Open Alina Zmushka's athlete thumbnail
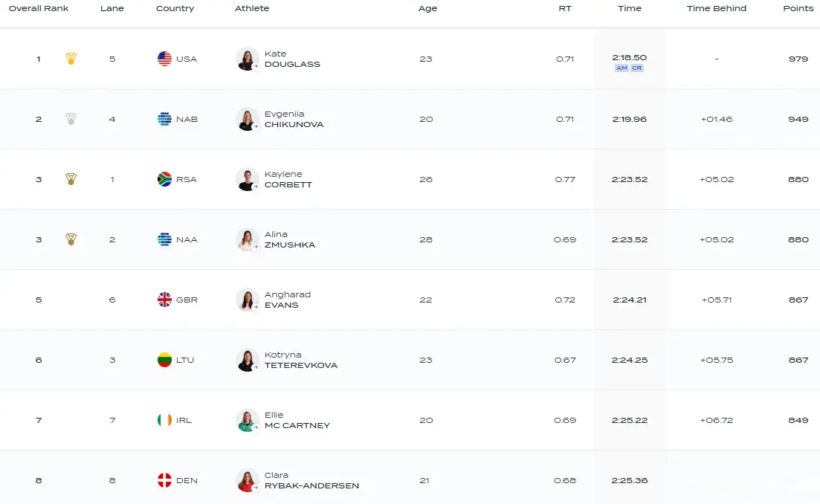820x504 pixels. click(x=247, y=239)
